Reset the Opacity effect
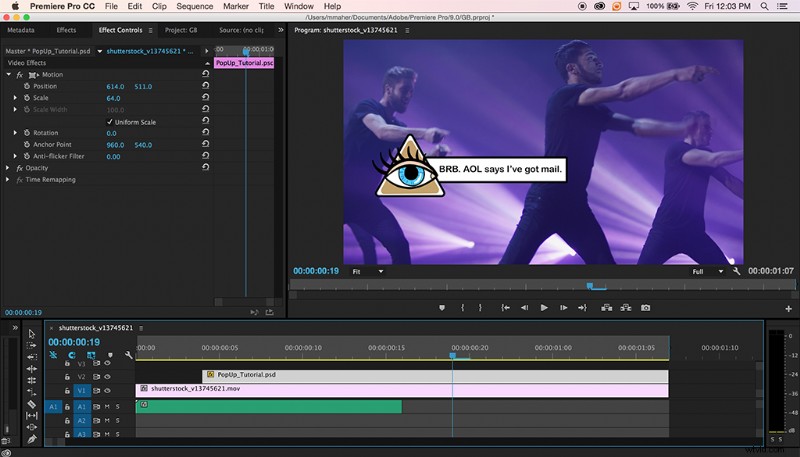 (205, 167)
